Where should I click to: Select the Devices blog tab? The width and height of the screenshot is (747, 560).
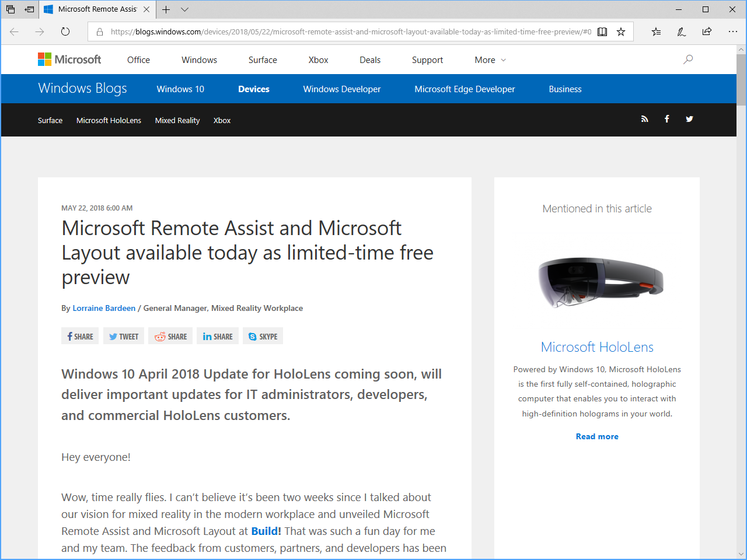pyautogui.click(x=254, y=89)
